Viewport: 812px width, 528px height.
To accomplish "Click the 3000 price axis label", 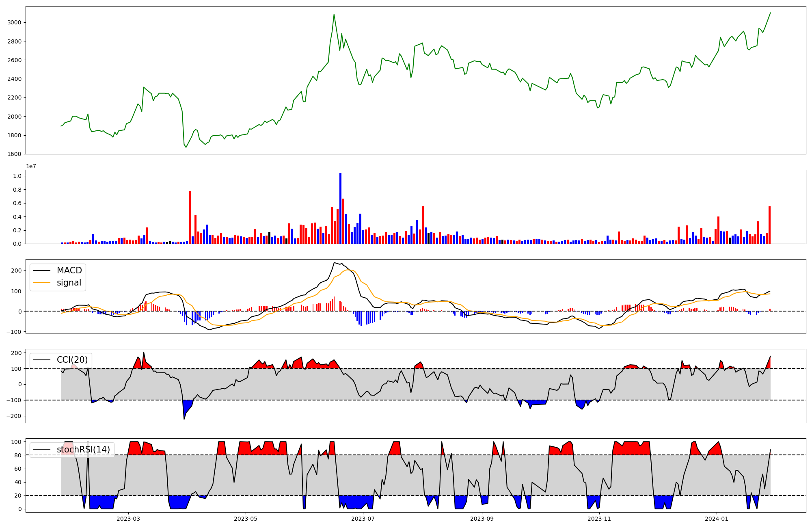I will tap(15, 23).
